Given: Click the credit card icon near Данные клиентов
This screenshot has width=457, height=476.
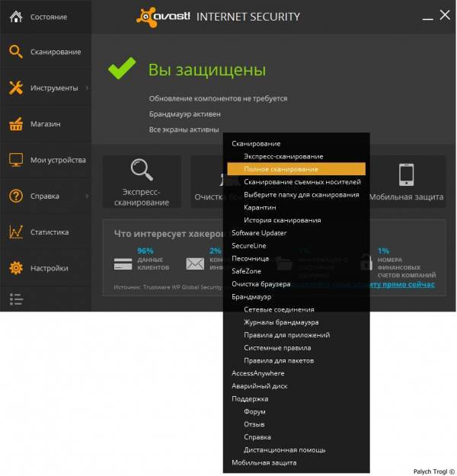Looking at the screenshot, I should (x=123, y=264).
